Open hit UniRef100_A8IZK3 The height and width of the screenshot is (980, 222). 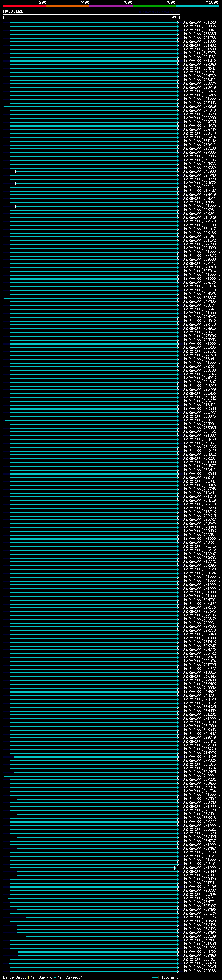199,23
